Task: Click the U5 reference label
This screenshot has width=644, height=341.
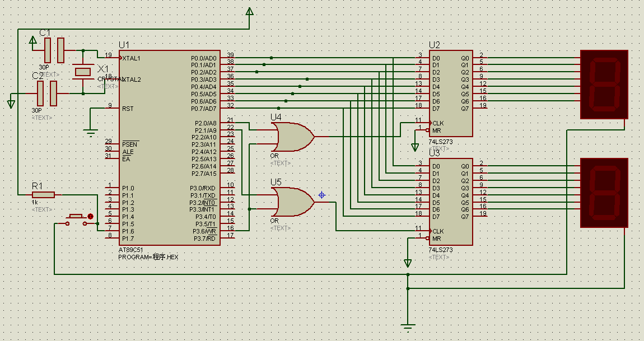Action: (x=276, y=182)
